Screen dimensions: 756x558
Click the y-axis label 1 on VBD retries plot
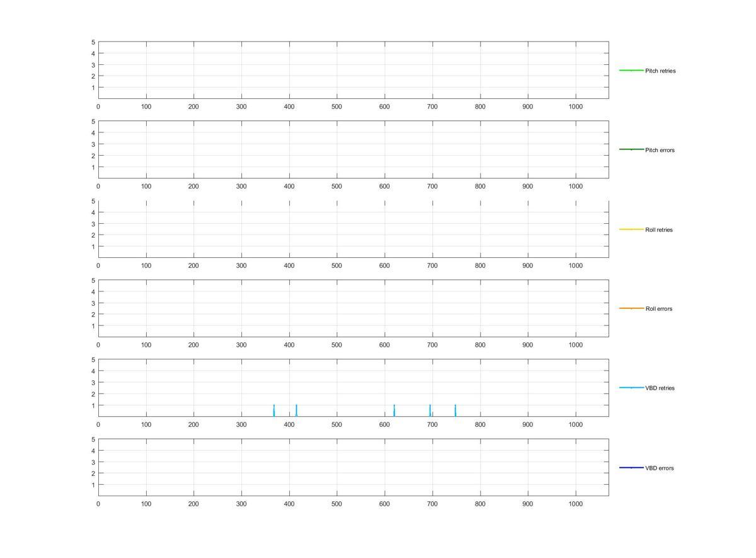tap(93, 405)
